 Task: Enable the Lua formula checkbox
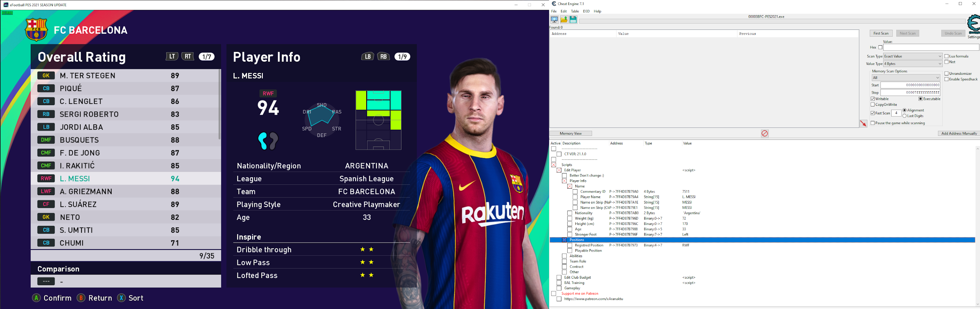[946, 56]
